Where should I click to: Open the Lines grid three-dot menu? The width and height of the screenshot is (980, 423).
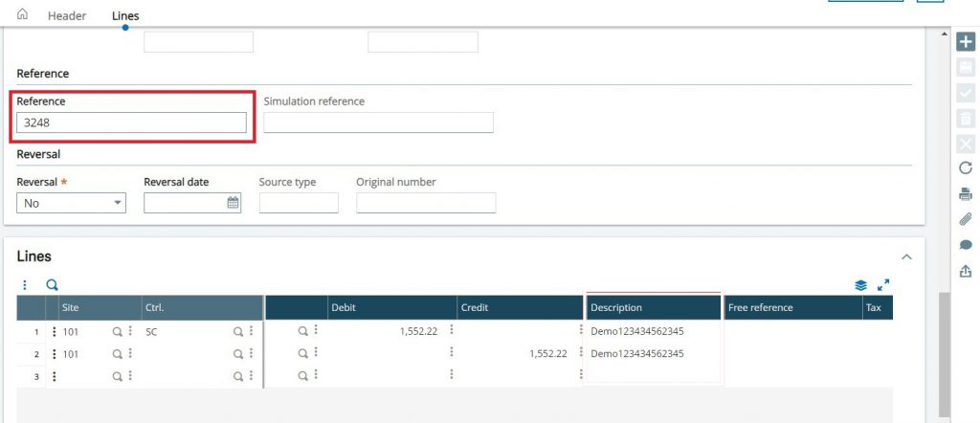(25, 285)
